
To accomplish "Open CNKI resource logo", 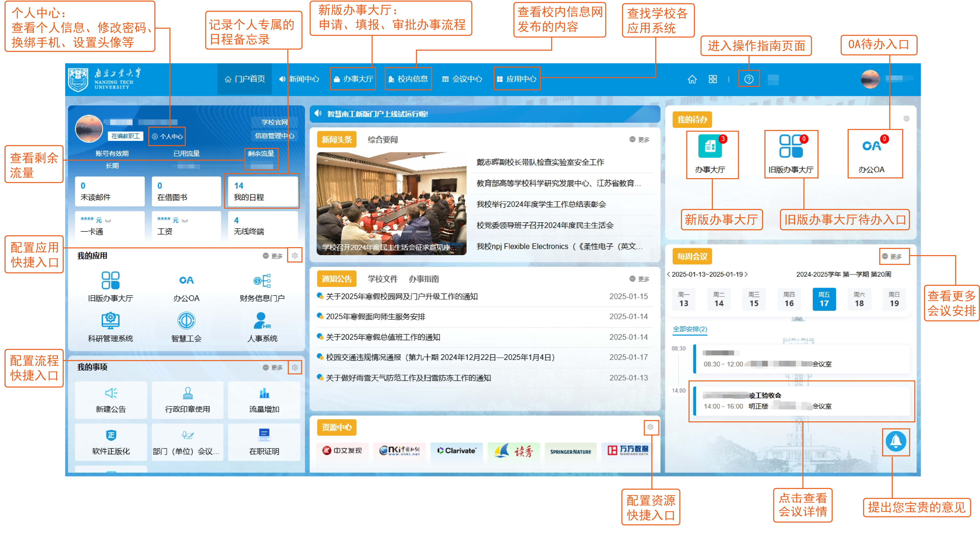I will [399, 451].
